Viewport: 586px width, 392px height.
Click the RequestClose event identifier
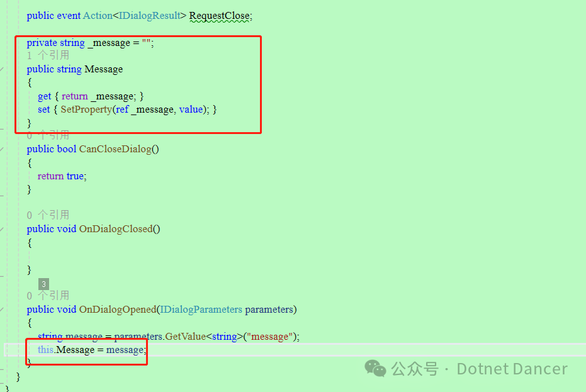click(220, 16)
